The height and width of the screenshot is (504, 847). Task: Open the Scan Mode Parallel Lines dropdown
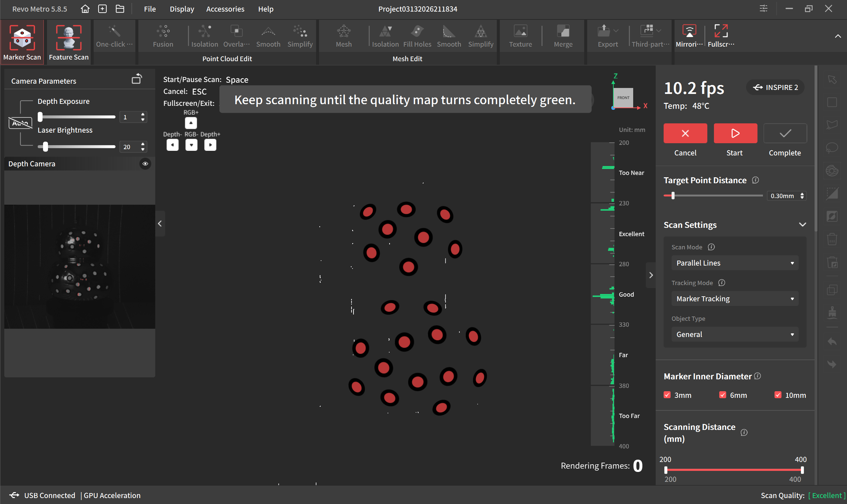pos(734,263)
